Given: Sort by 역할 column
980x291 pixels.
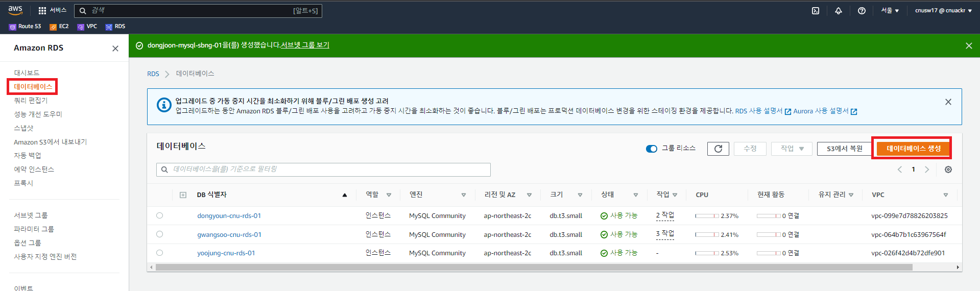Looking at the screenshot, I should [x=389, y=195].
